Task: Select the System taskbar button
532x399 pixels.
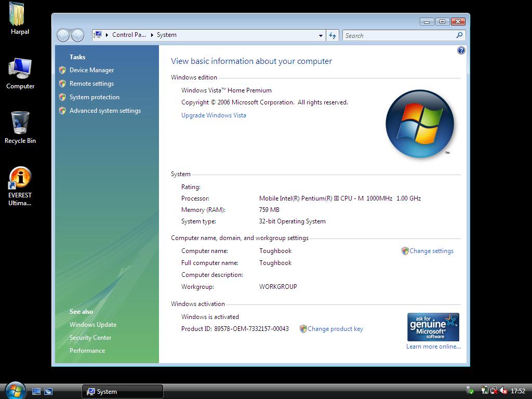Action: [x=123, y=392]
